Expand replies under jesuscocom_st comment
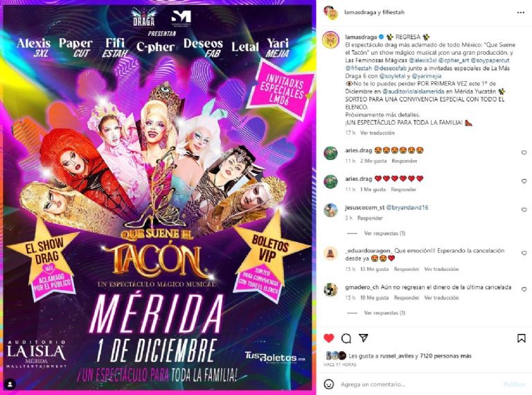The image size is (532, 395). pos(384,233)
